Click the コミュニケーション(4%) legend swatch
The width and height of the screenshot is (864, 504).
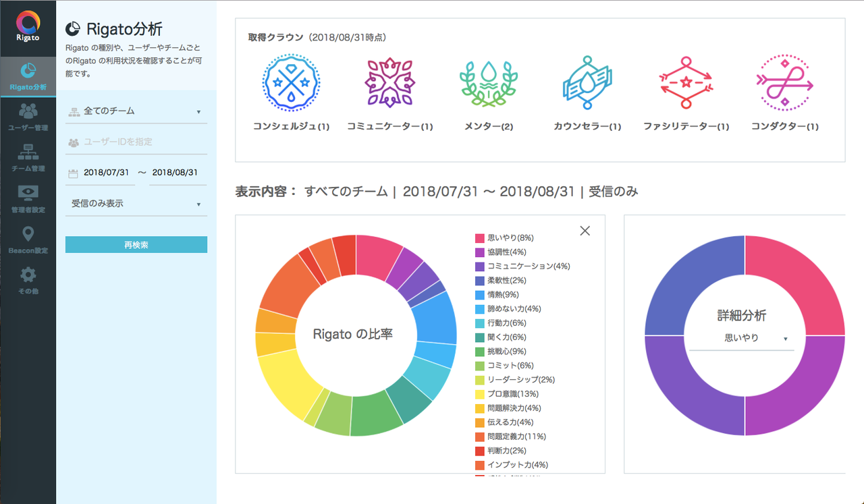coord(480,267)
